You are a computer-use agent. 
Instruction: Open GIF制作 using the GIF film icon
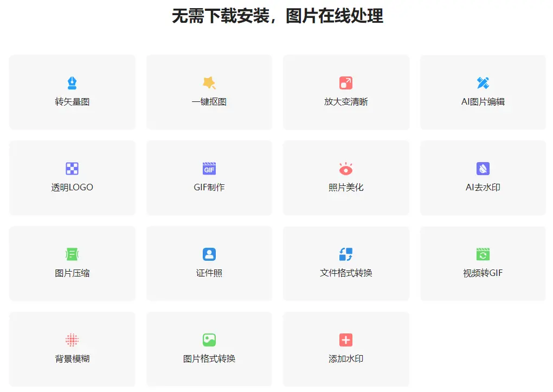(209, 168)
